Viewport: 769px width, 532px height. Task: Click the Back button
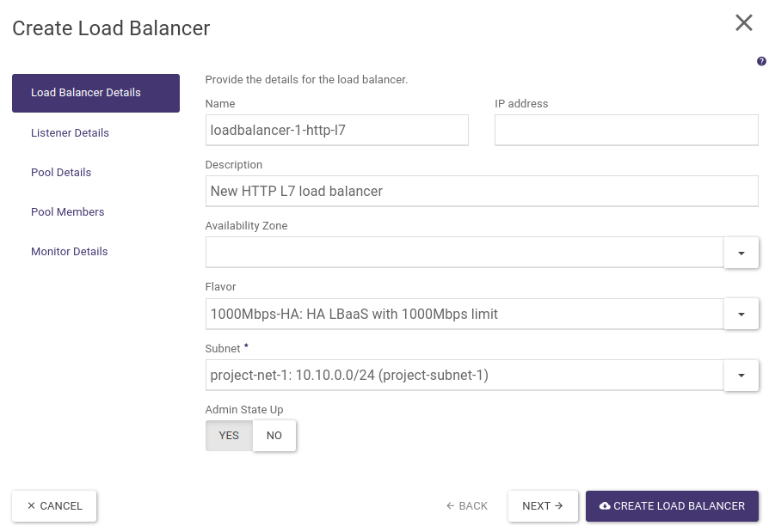pos(467,506)
